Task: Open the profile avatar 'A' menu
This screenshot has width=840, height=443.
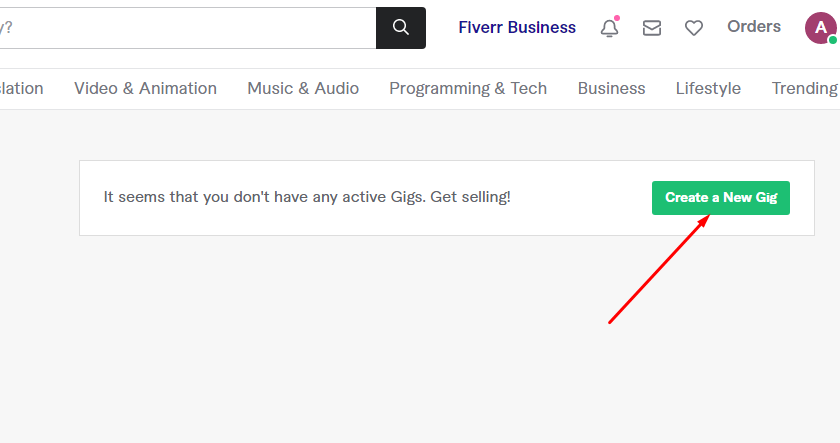Action: pyautogui.click(x=819, y=27)
